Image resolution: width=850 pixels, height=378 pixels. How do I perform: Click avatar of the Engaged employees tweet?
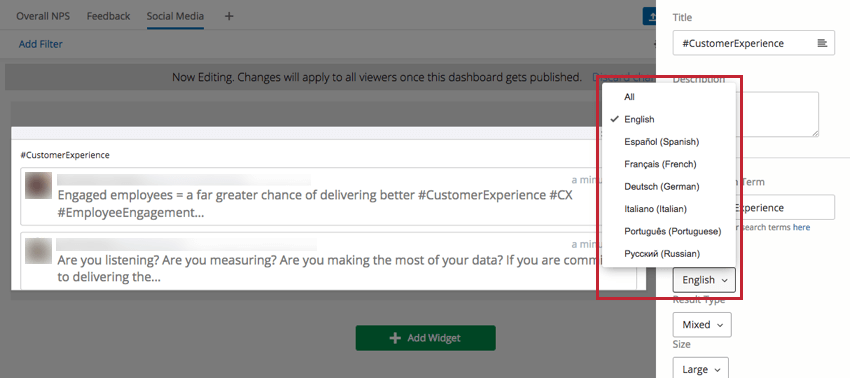pos(38,185)
